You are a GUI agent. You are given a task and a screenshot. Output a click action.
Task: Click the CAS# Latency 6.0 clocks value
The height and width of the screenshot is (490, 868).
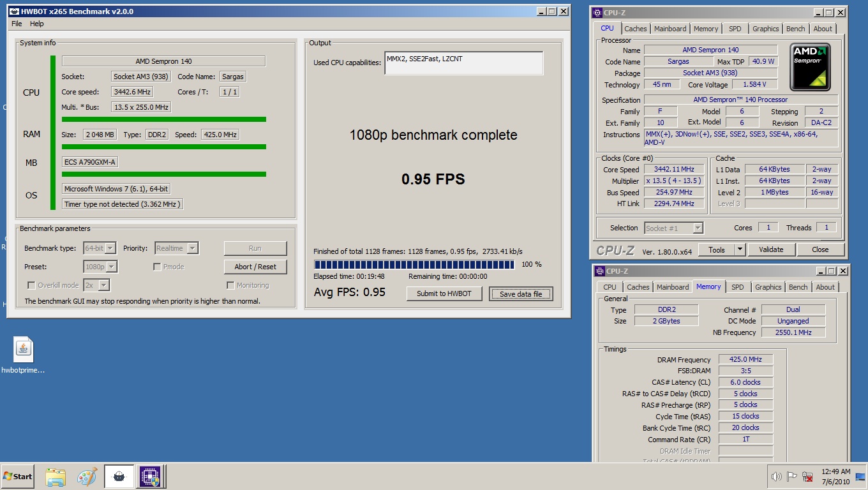point(745,382)
